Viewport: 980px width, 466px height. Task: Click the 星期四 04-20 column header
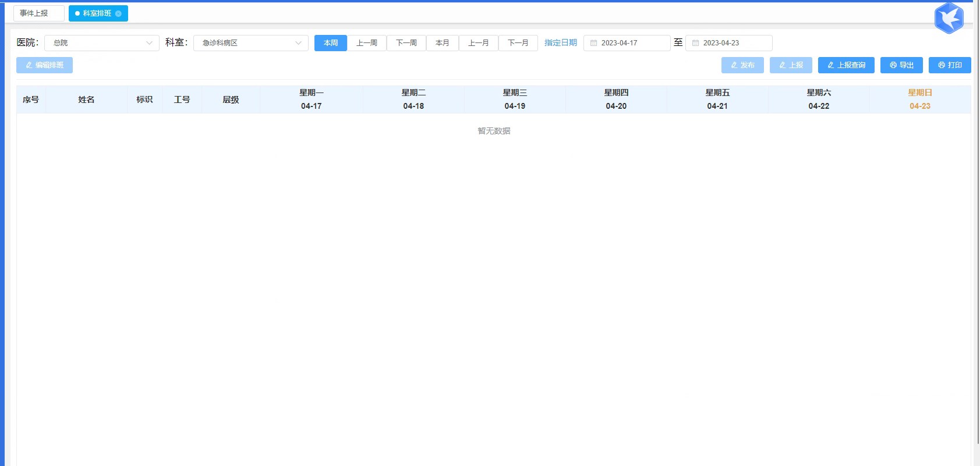point(616,99)
